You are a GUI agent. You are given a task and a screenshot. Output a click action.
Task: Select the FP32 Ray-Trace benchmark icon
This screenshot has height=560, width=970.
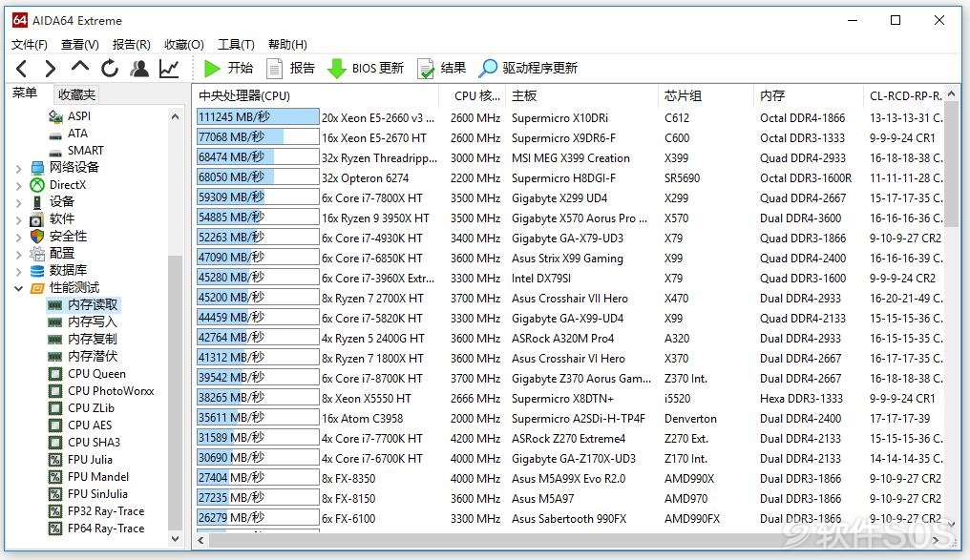(x=55, y=511)
